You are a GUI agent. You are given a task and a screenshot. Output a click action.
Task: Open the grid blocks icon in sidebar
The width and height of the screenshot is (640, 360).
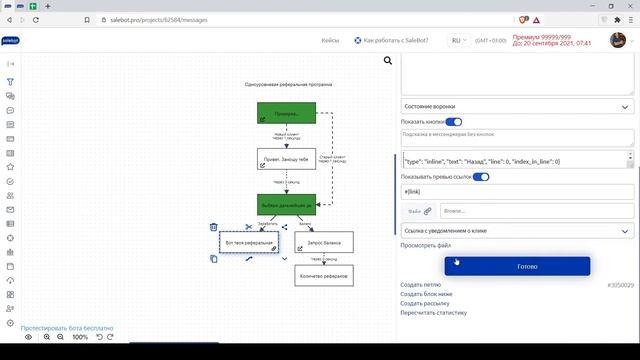(11, 295)
